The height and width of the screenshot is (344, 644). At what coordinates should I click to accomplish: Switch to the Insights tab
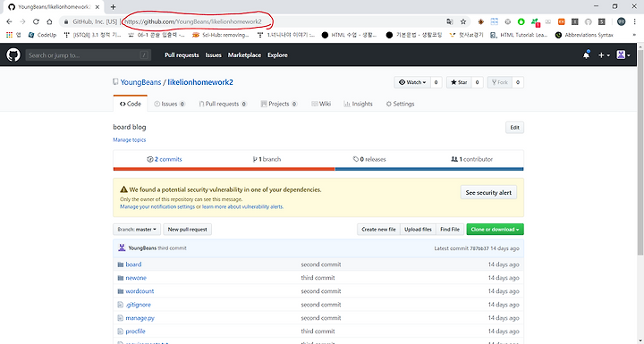[x=358, y=104]
